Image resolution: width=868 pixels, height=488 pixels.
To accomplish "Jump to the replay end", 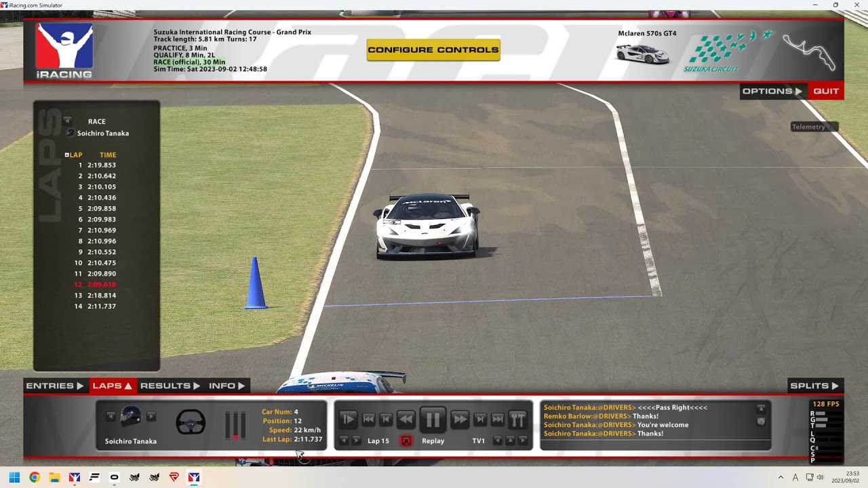I will (x=497, y=419).
